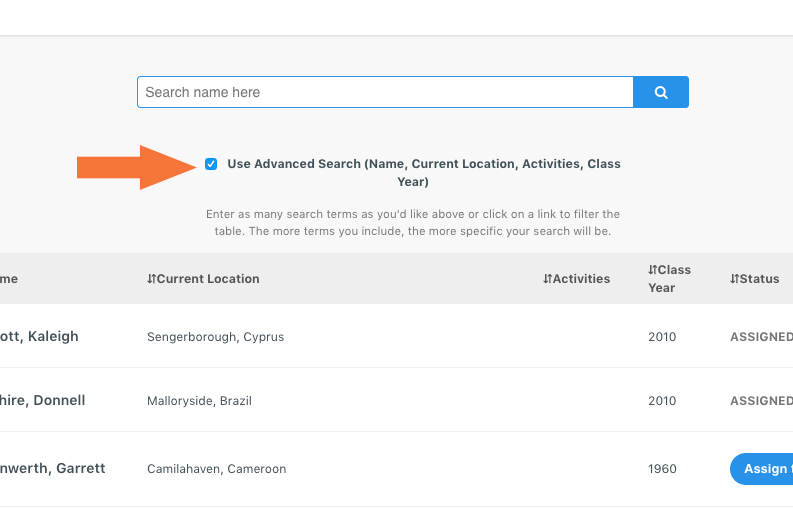This screenshot has width=793, height=509.
Task: Click the search instructions help text
Action: pos(412,223)
